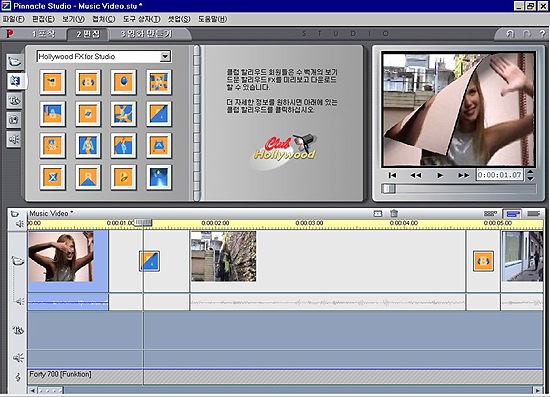This screenshot has width=550, height=397.
Task: Select the alley street clip on timeline
Action: 223,256
